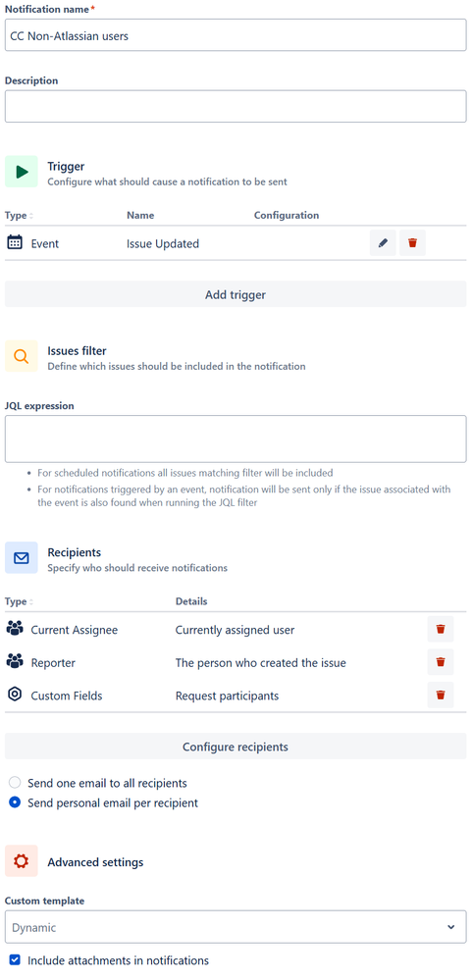Click the Configure recipients button
This screenshot has width=473, height=980.
(x=236, y=747)
